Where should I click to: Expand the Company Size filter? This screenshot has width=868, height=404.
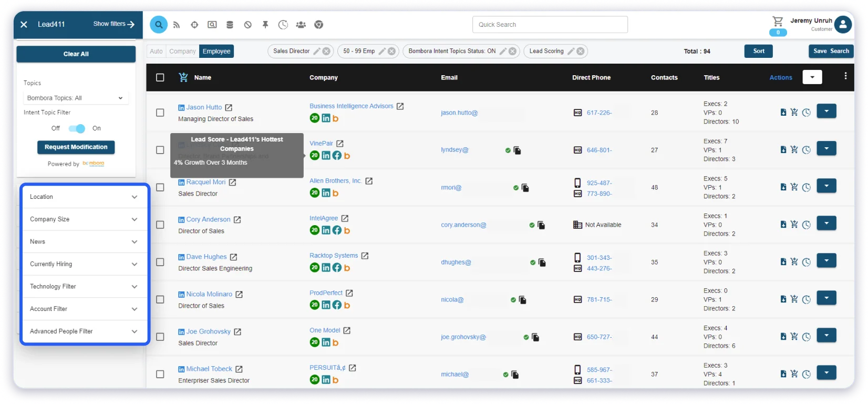pyautogui.click(x=85, y=219)
